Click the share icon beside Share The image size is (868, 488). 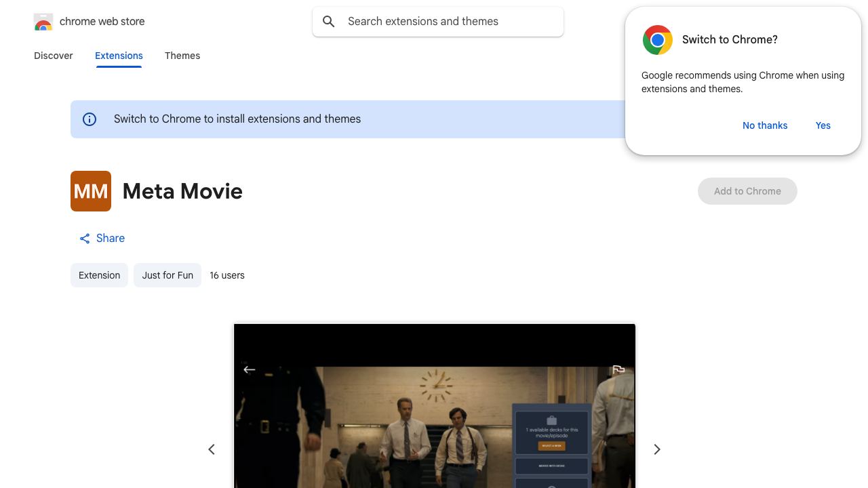85,239
